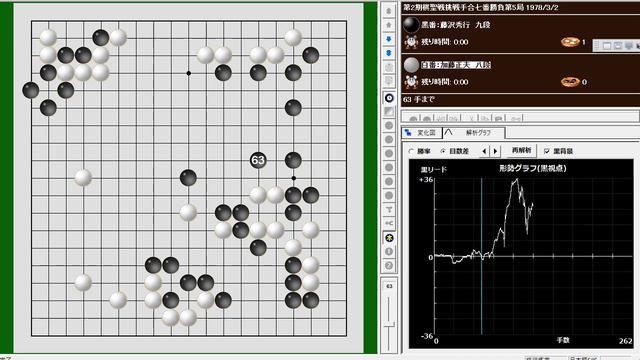Click white player's alarm clock icon
640x360 pixels.
411,82
